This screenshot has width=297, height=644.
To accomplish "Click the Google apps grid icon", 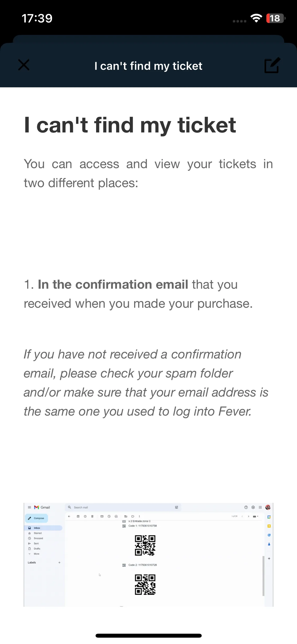I will coord(260,507).
